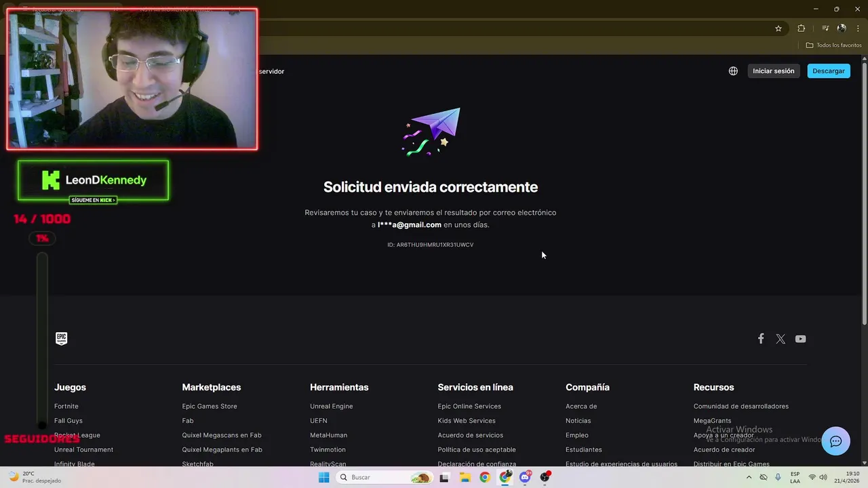
Task: Open Epic Games YouTube channel icon
Action: click(x=801, y=338)
